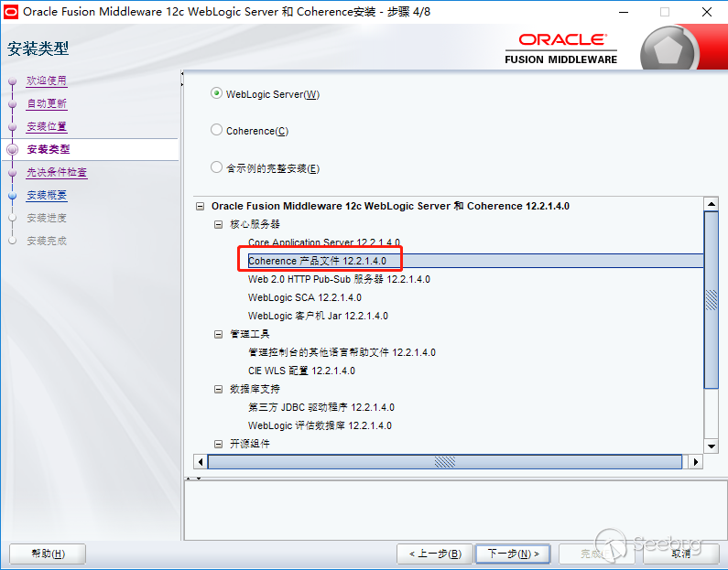Click the 上一步(B) back button

(435, 554)
